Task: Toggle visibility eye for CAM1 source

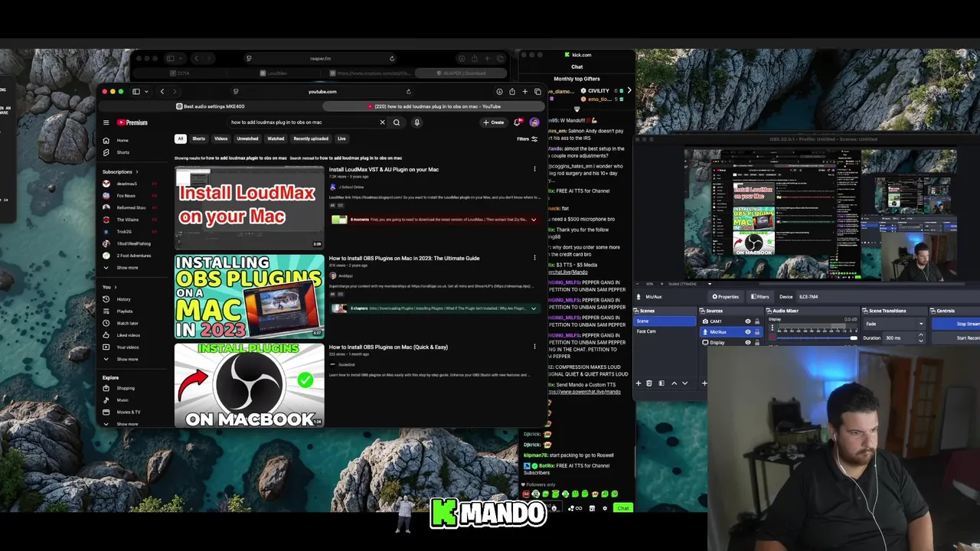Action: coord(748,321)
